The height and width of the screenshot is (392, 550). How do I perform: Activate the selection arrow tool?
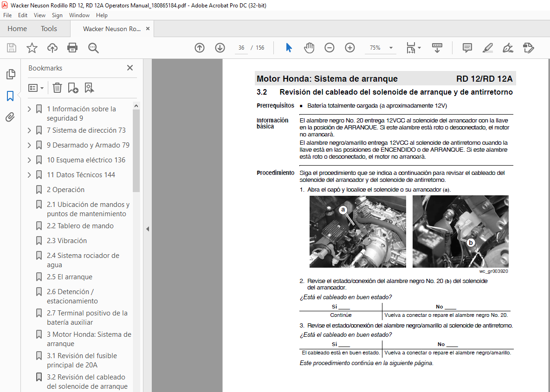tap(289, 48)
